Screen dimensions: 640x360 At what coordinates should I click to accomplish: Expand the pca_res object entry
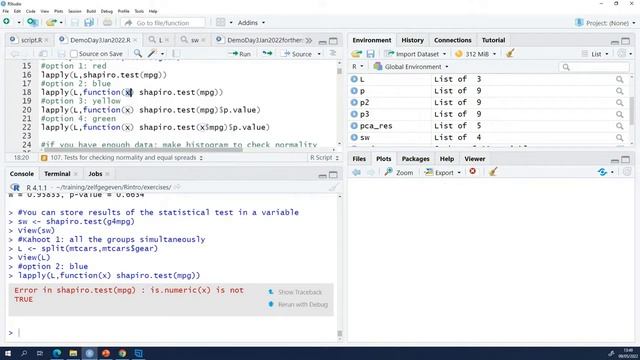[354, 126]
